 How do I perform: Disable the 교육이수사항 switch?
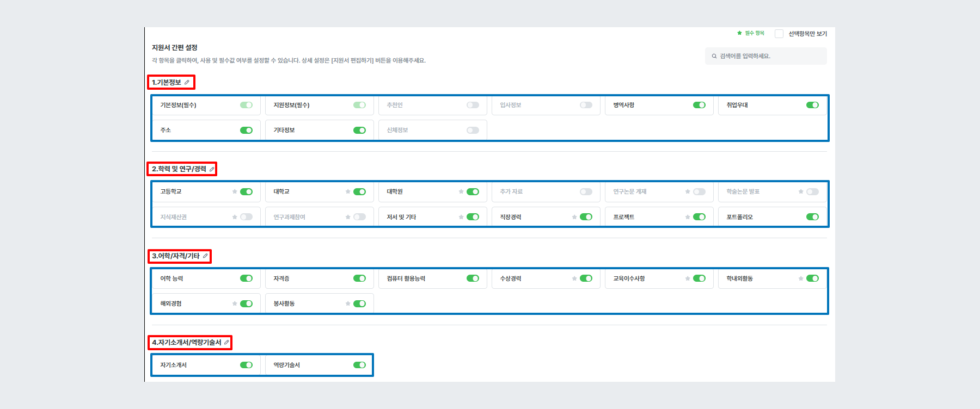coord(700,278)
